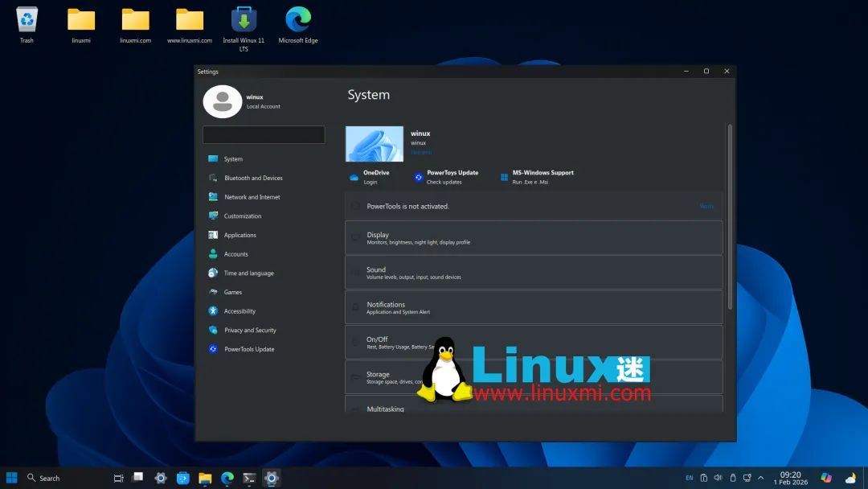The image size is (868, 489).
Task: Click the OneDrive cloud icon
Action: click(x=354, y=178)
